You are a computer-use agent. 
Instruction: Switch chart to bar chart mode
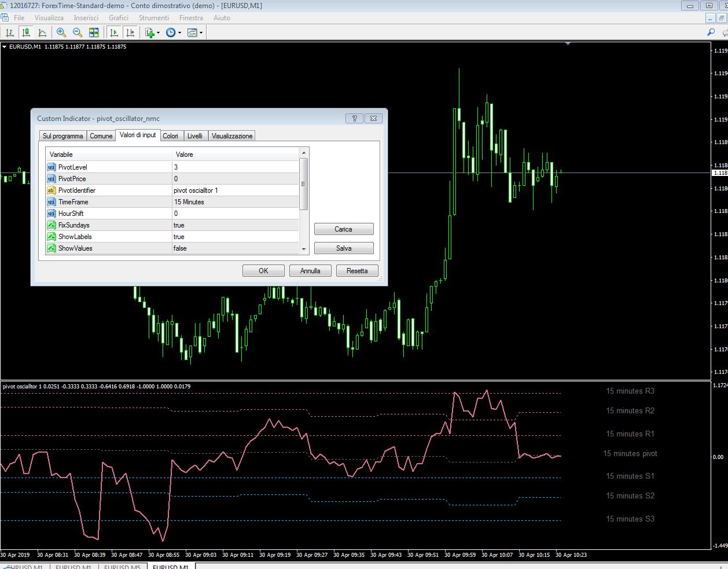(x=9, y=33)
